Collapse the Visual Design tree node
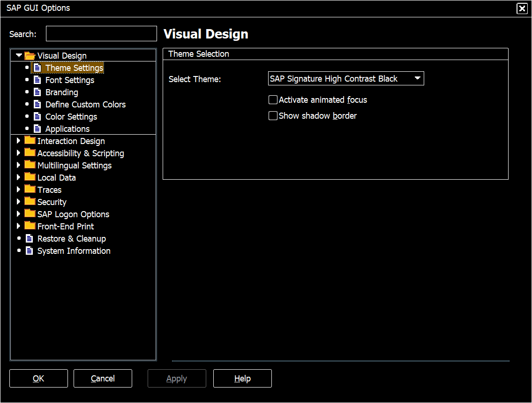Image resolution: width=532 pixels, height=403 pixels. tap(19, 55)
